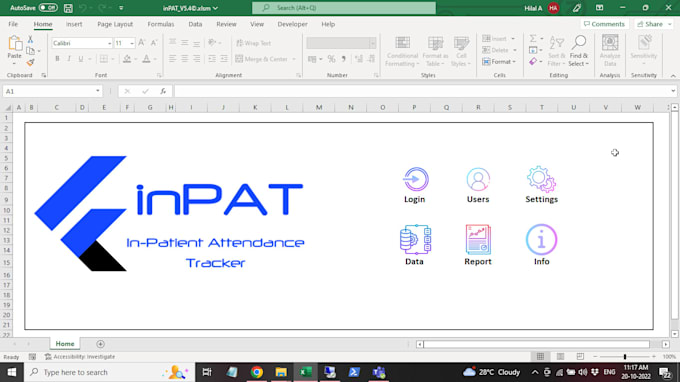The image size is (680, 382).
Task: Expand the formula bar
Action: point(673,91)
